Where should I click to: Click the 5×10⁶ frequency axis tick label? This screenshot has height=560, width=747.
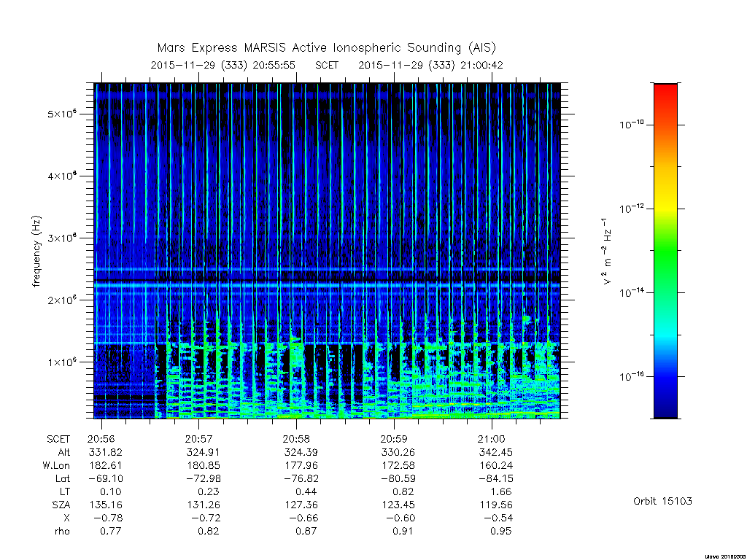62,114
